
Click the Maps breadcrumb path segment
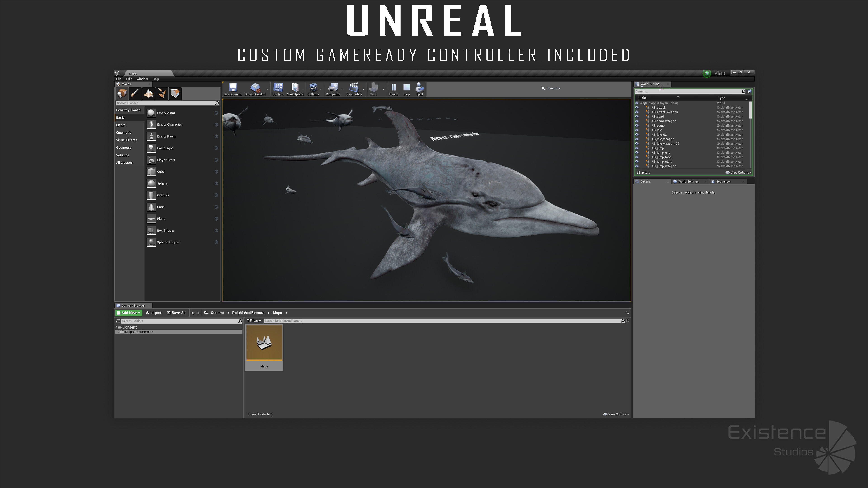(277, 313)
